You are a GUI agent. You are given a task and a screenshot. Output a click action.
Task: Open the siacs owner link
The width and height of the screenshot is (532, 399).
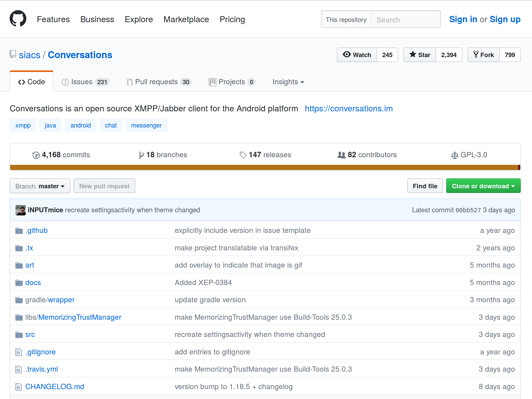click(30, 55)
